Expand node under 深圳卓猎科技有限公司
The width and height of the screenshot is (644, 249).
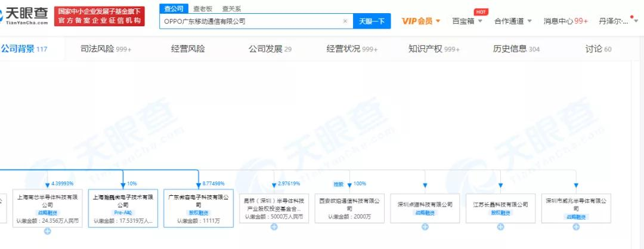coord(425,227)
